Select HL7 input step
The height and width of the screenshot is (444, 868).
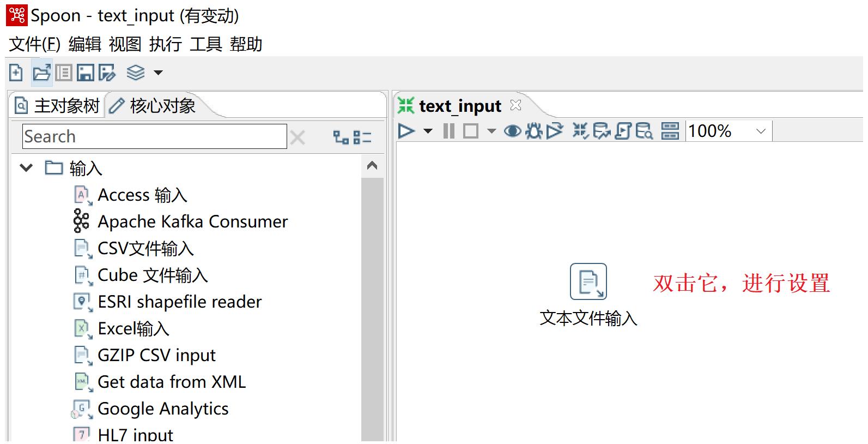click(x=135, y=435)
